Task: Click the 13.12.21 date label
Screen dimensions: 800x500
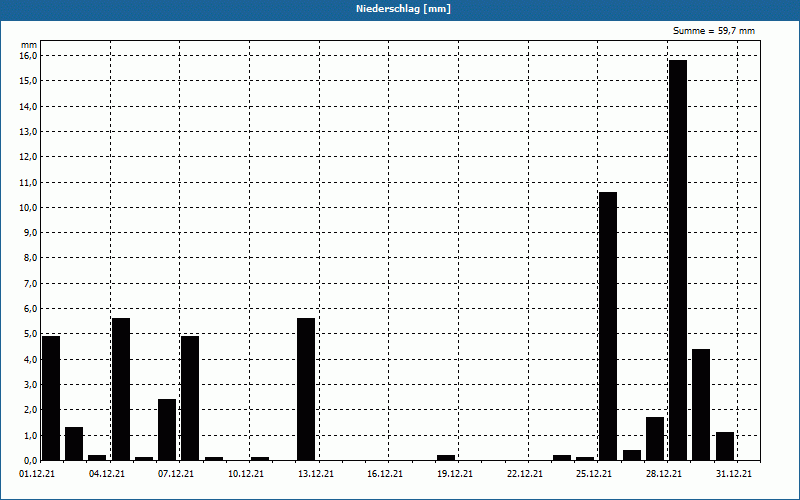Action: click(316, 474)
